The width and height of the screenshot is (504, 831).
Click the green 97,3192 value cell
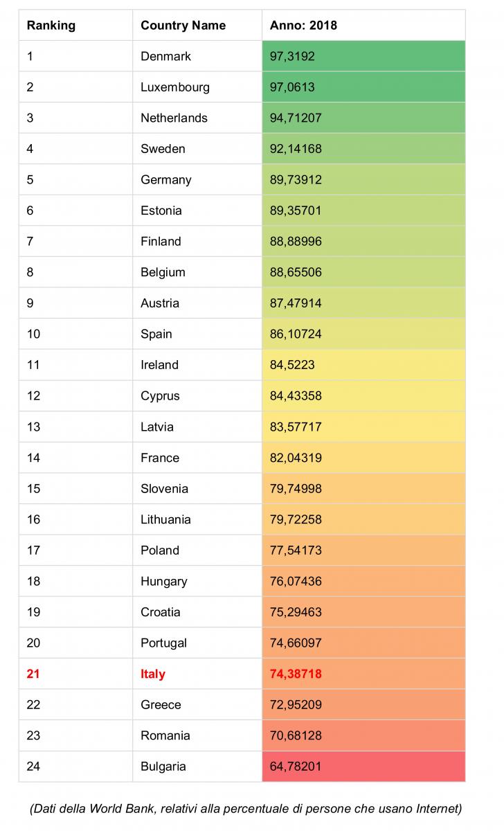pyautogui.click(x=363, y=56)
